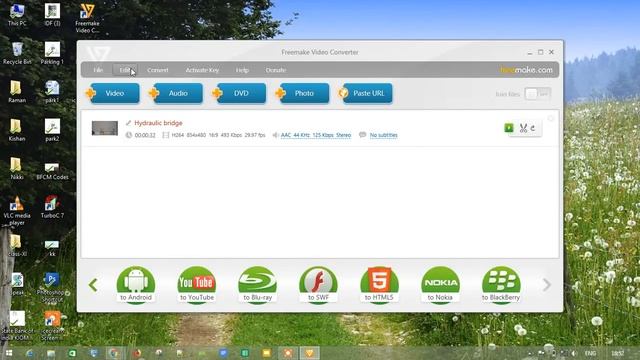Click the H264 854x480 video info text
640x360 pixels.
[218, 135]
